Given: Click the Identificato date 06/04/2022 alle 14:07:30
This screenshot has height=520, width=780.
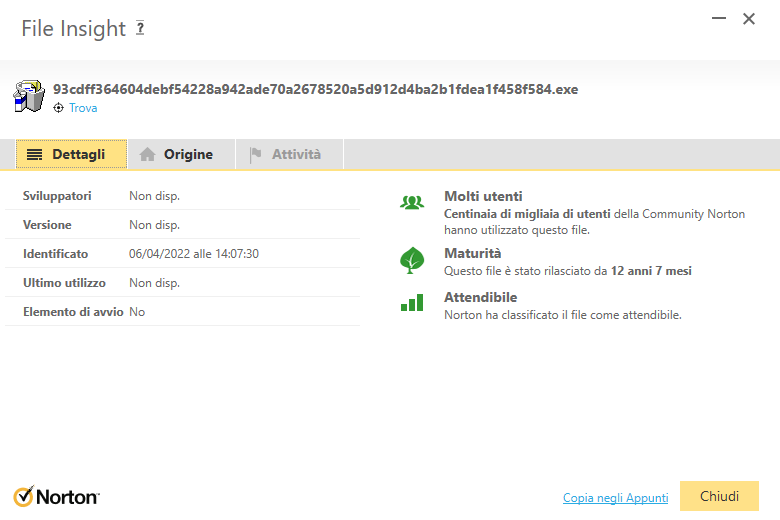Looking at the screenshot, I should pos(194,254).
